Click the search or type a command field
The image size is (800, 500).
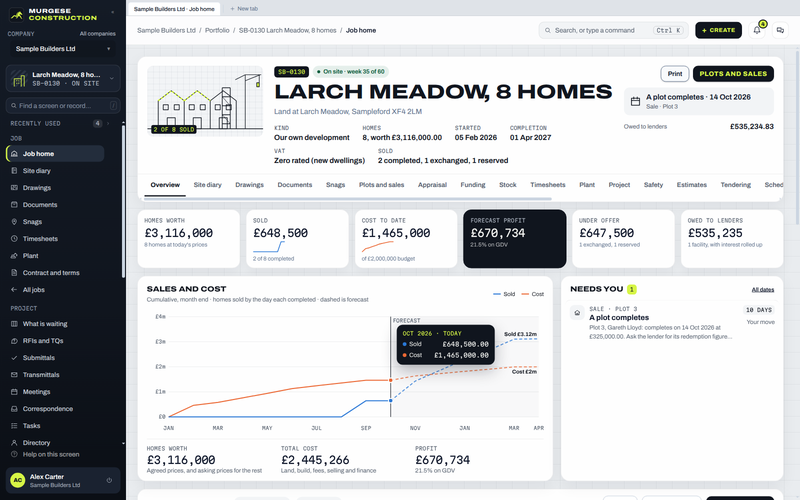click(613, 30)
